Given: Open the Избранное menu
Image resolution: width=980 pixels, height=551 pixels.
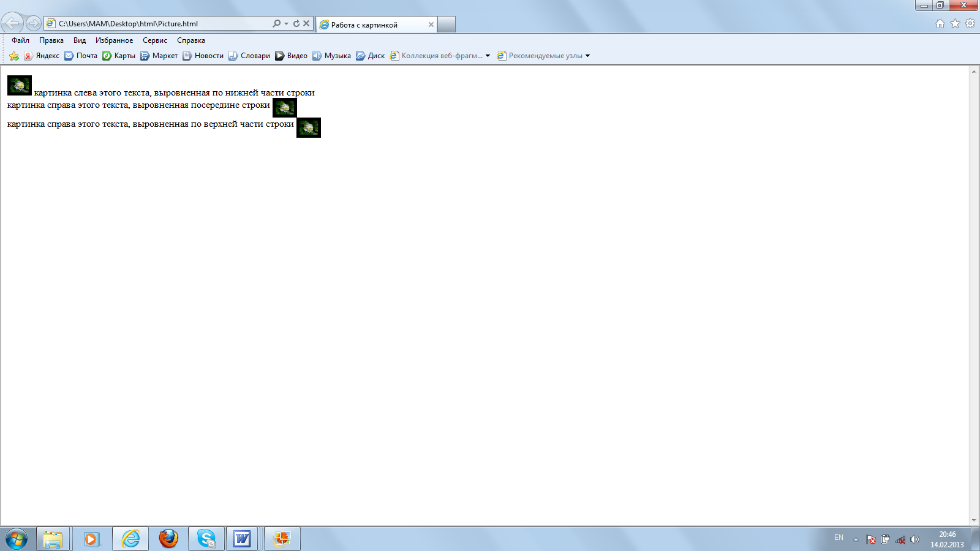Looking at the screenshot, I should pos(114,40).
